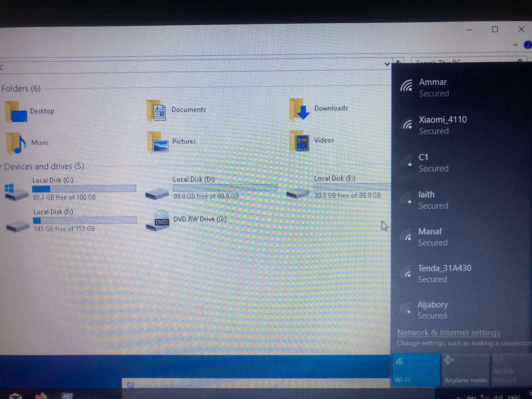Select the Aljabory Wi-Fi network
The width and height of the screenshot is (532, 399).
pyautogui.click(x=461, y=310)
